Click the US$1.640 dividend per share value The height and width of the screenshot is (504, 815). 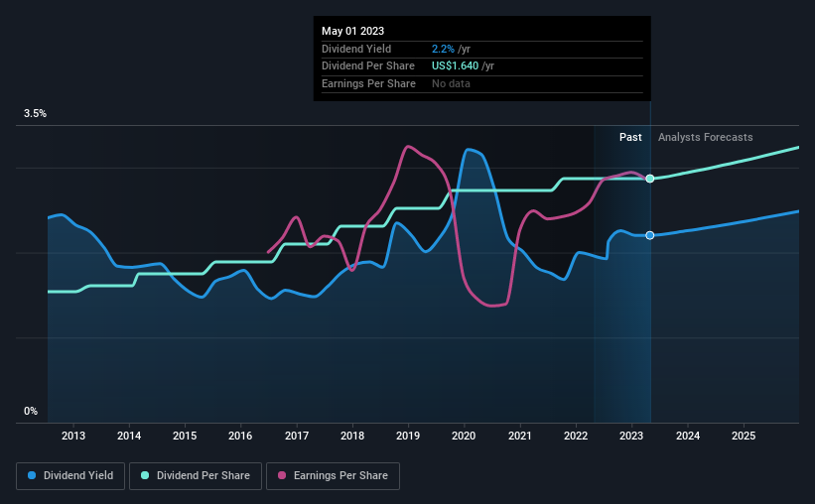[455, 66]
